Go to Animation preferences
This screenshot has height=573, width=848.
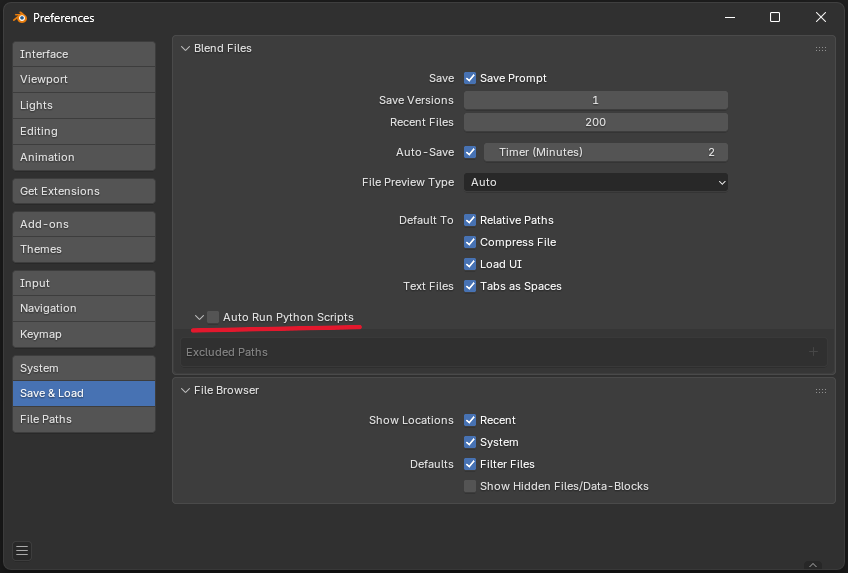point(84,157)
